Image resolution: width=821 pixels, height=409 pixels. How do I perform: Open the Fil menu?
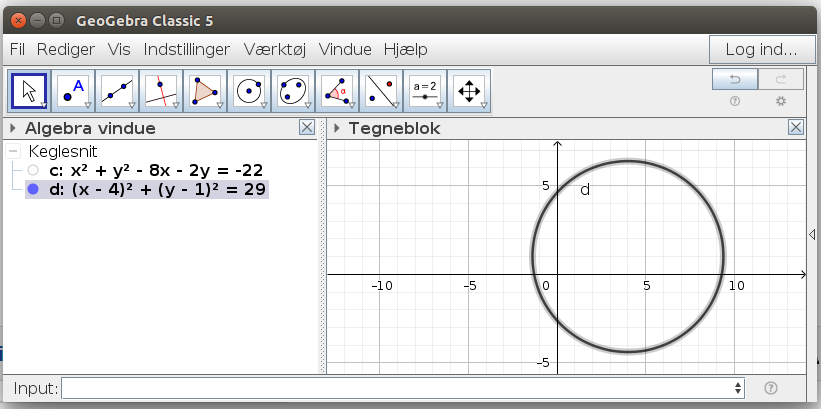17,50
